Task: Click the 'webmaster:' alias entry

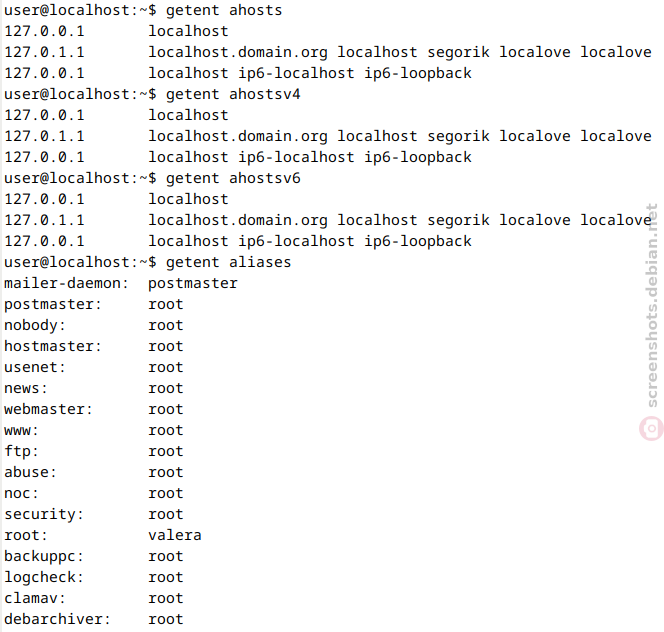Action: point(48,409)
